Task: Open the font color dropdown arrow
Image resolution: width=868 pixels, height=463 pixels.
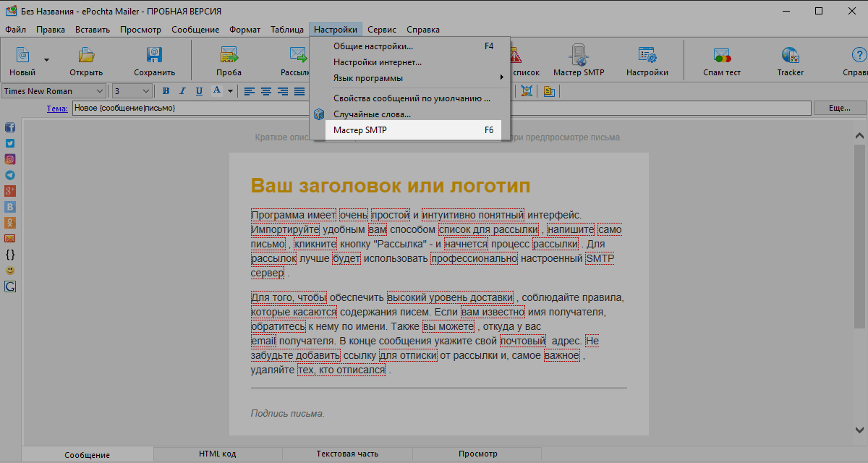Action: point(230,91)
